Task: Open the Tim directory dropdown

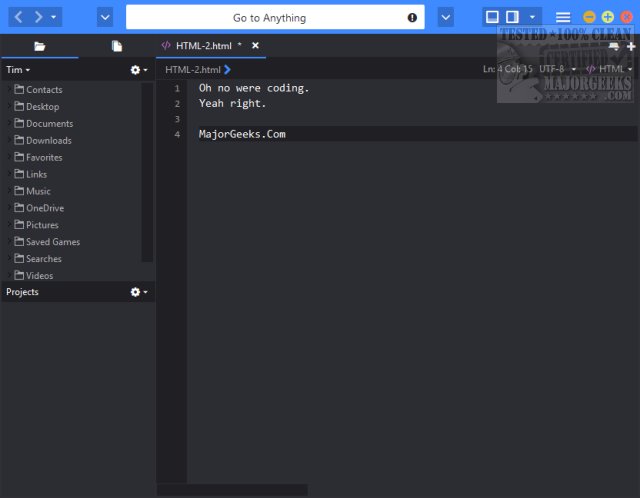Action: point(18,70)
